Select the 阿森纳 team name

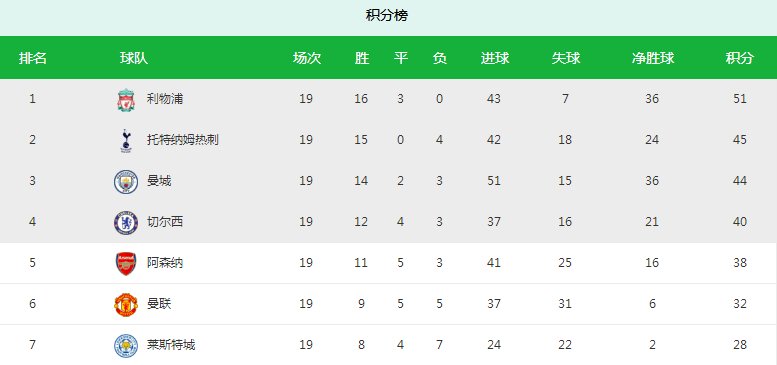click(165, 262)
